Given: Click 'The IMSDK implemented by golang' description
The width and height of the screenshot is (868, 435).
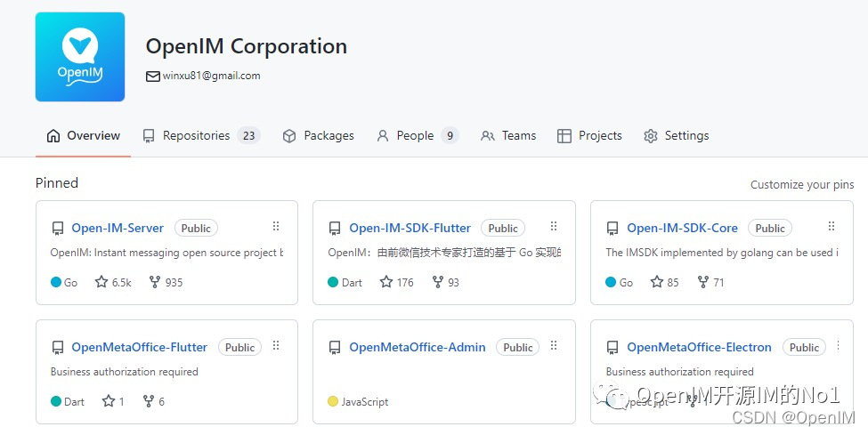Looking at the screenshot, I should pos(722,253).
